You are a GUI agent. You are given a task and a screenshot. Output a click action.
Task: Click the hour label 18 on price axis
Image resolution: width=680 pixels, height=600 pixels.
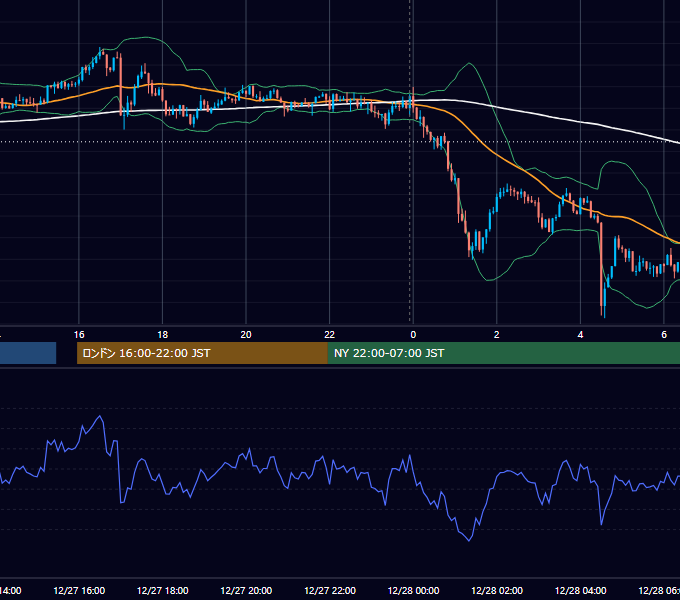(163, 335)
